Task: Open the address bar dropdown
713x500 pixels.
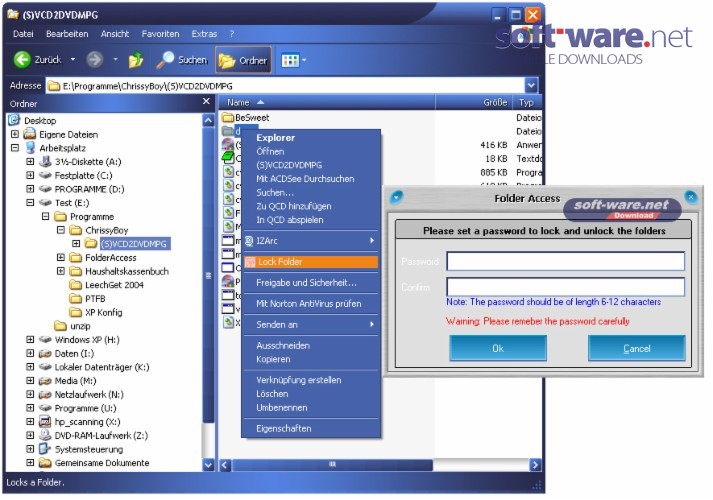Action: coord(531,85)
